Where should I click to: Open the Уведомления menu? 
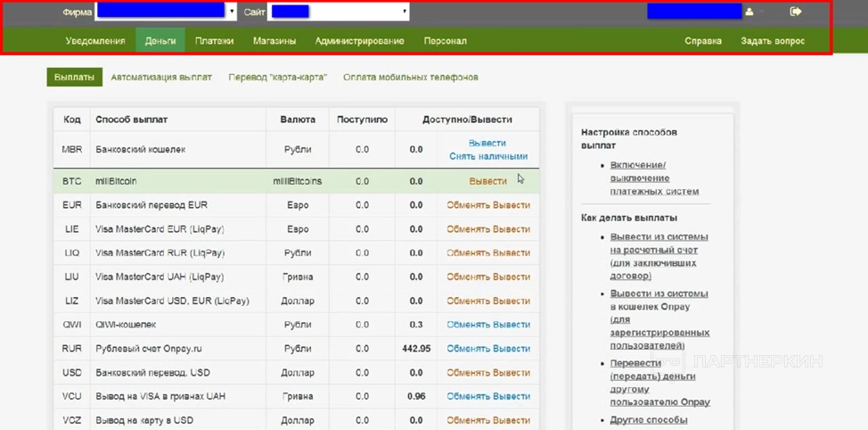(95, 41)
